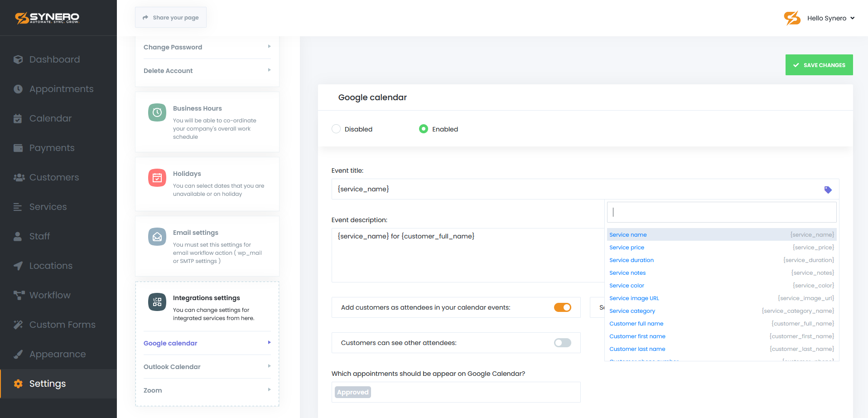Click the Custom Forms wand icon
The image size is (868, 418).
pos(18,325)
